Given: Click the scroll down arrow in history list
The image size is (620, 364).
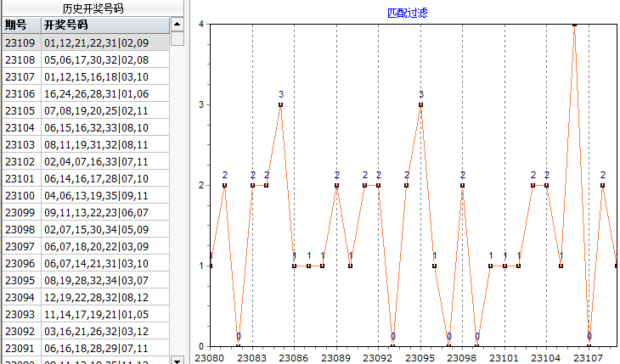Looking at the screenshot, I should coord(178,360).
